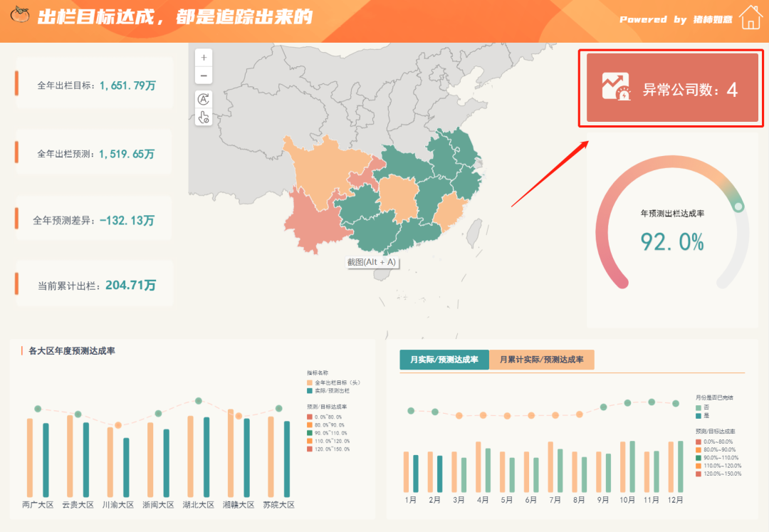Click the orange bar for 4月
The width and height of the screenshot is (769, 532).
[478, 466]
